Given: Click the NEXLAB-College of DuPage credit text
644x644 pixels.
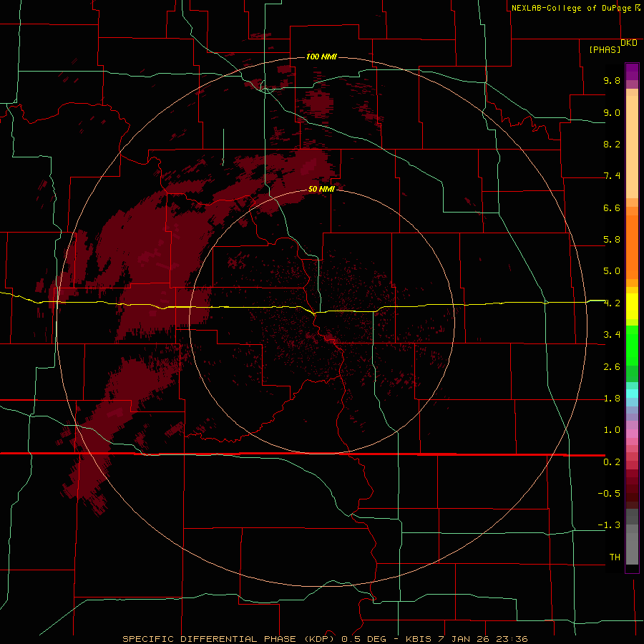Looking at the screenshot, I should [x=571, y=8].
